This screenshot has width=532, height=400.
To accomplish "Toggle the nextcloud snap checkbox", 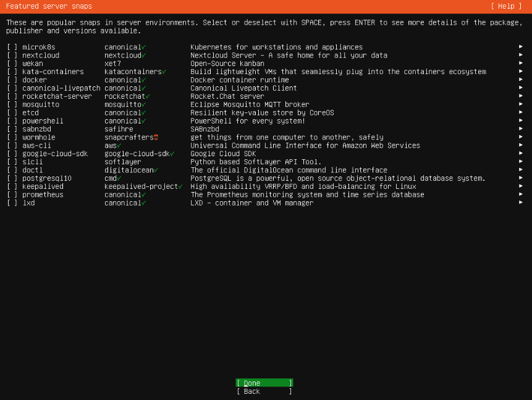I will click(12, 55).
